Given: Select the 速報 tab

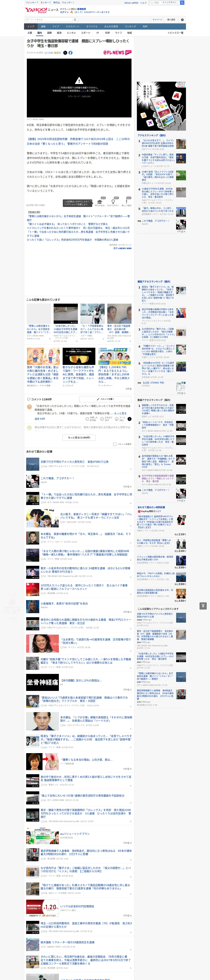Looking at the screenshot, I should (43, 27).
